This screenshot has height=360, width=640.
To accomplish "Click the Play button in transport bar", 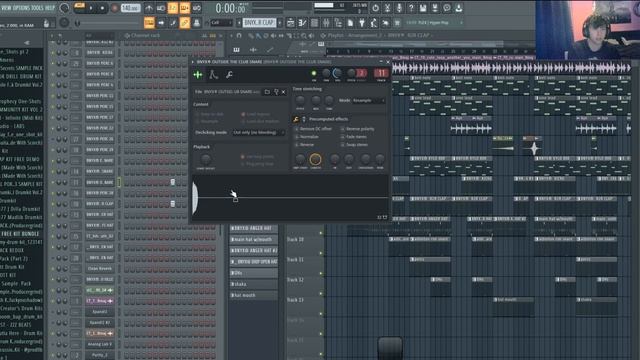I will pos(91,8).
